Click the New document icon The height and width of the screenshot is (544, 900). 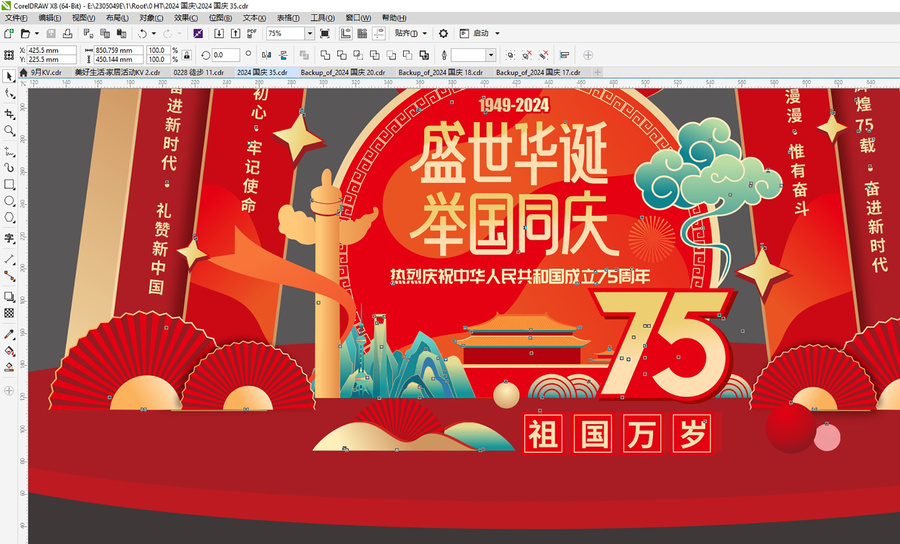click(9, 33)
